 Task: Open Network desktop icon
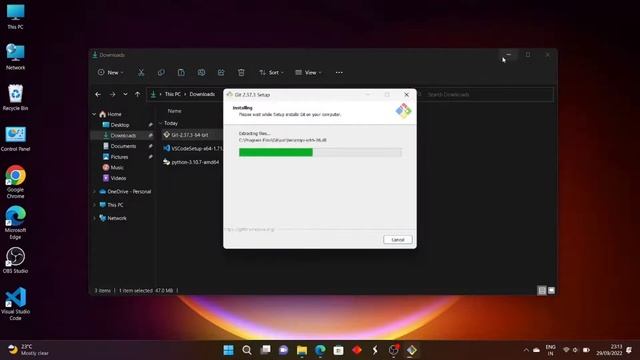15,57
